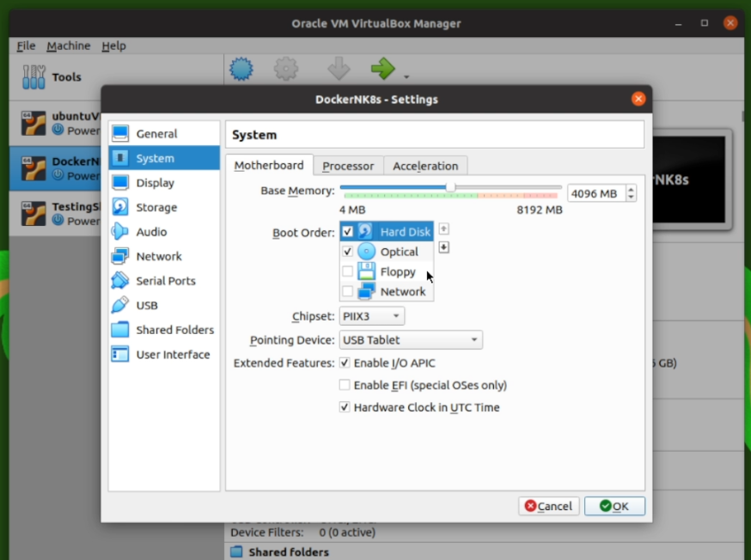The image size is (751, 560).
Task: Expand the Base Memory spinner upward
Action: pyautogui.click(x=631, y=188)
